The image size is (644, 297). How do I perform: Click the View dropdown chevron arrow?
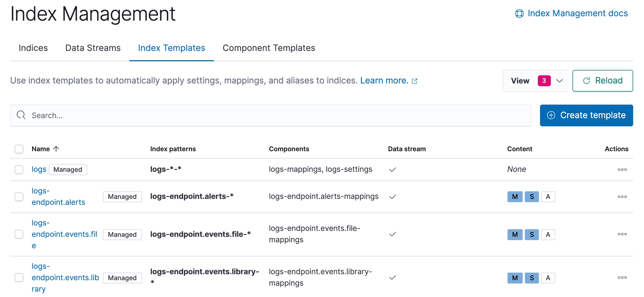click(x=559, y=81)
